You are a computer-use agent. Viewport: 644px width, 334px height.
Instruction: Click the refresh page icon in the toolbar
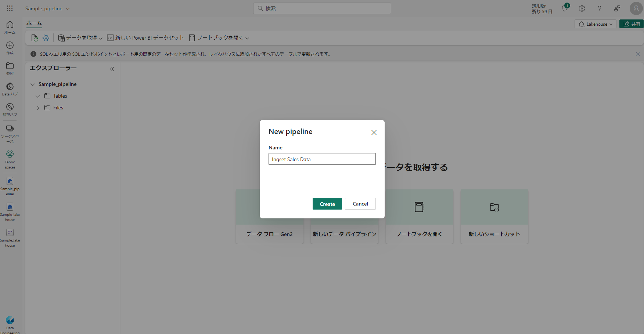tap(35, 38)
